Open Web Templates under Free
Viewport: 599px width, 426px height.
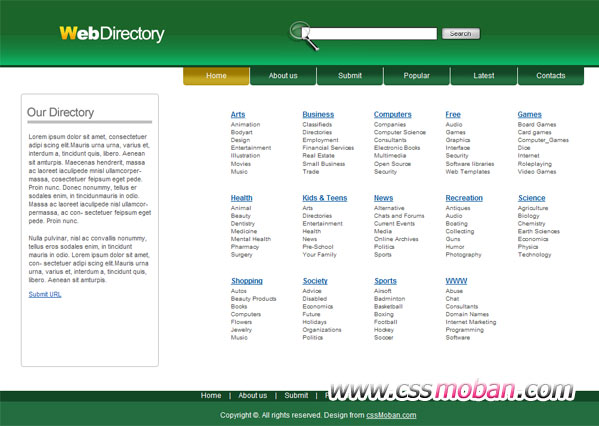tap(468, 172)
